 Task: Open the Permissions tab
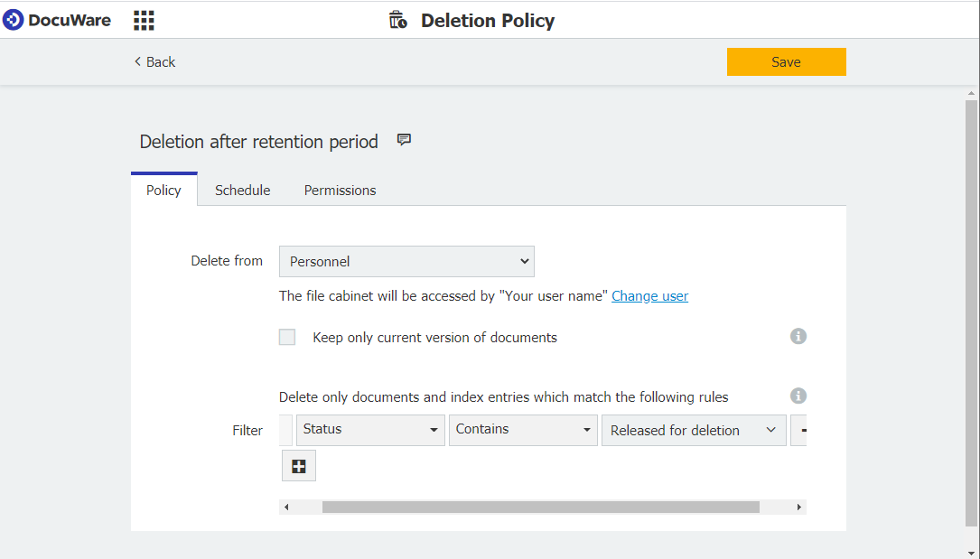[x=340, y=190]
